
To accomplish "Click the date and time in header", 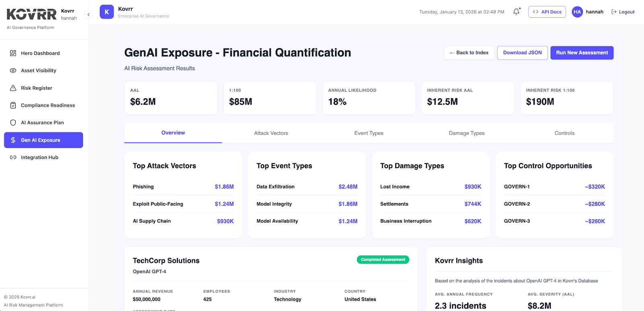I will click(x=462, y=12).
